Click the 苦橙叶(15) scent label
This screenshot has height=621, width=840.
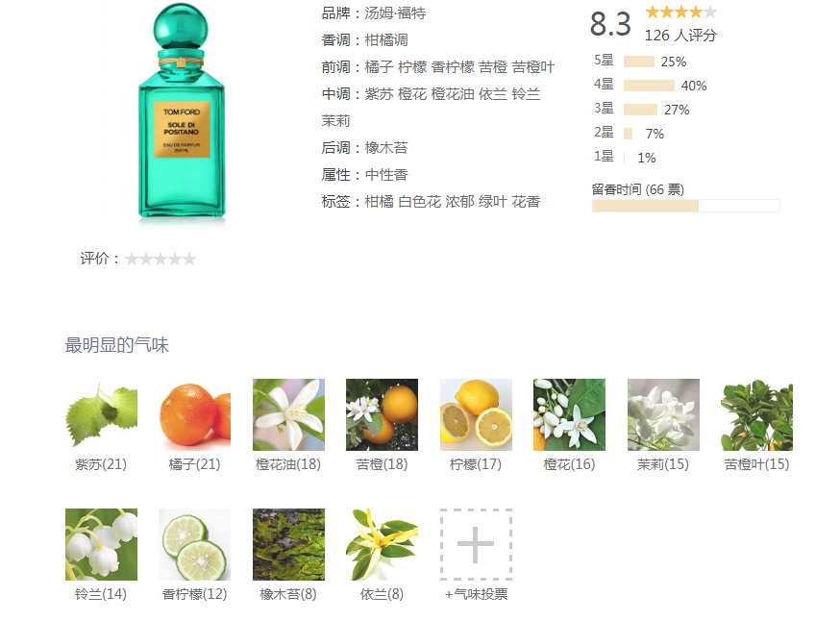point(756,464)
